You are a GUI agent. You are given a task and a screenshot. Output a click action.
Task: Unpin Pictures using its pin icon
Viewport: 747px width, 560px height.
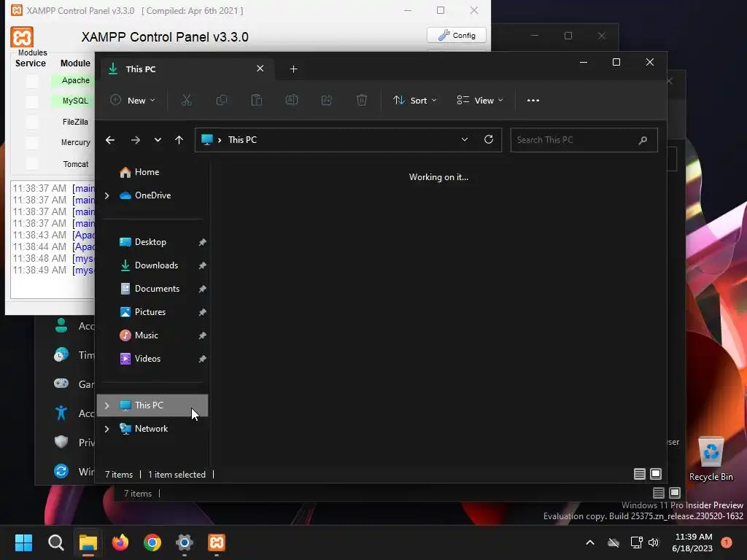pos(202,312)
